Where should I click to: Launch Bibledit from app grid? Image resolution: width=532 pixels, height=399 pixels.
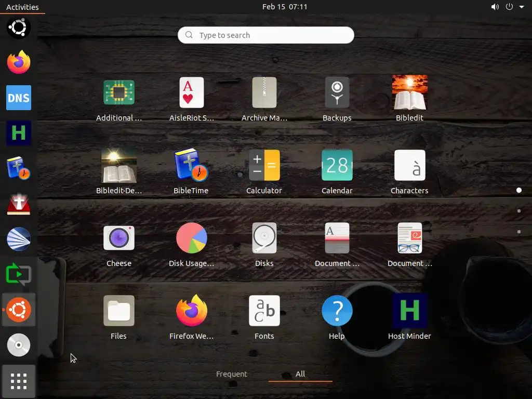point(409,99)
